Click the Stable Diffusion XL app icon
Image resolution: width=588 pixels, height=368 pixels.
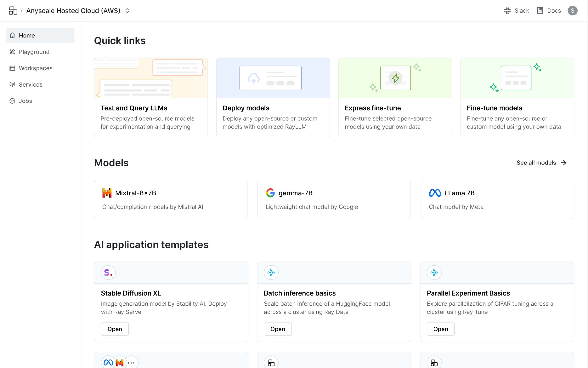pos(108,272)
